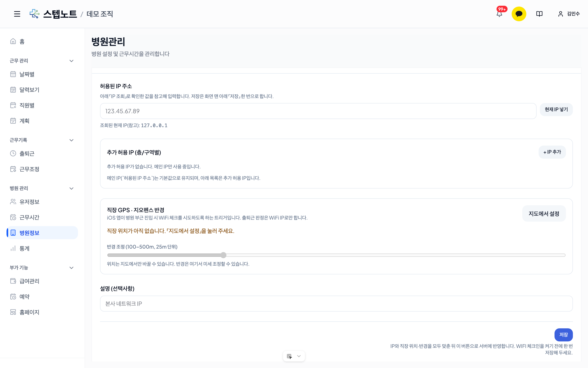Click the 직장 위치가 아직 없습니다 warning text

pyautogui.click(x=170, y=231)
